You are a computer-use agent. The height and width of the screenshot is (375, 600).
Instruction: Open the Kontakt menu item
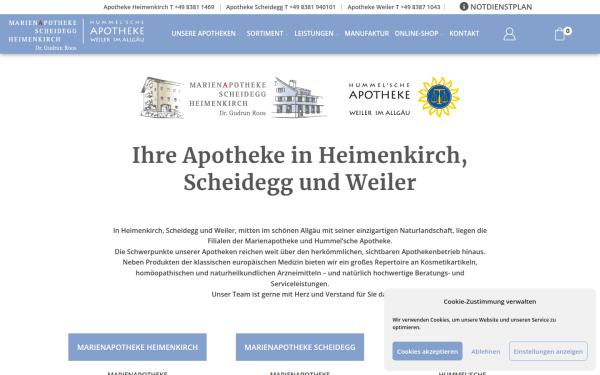(464, 34)
